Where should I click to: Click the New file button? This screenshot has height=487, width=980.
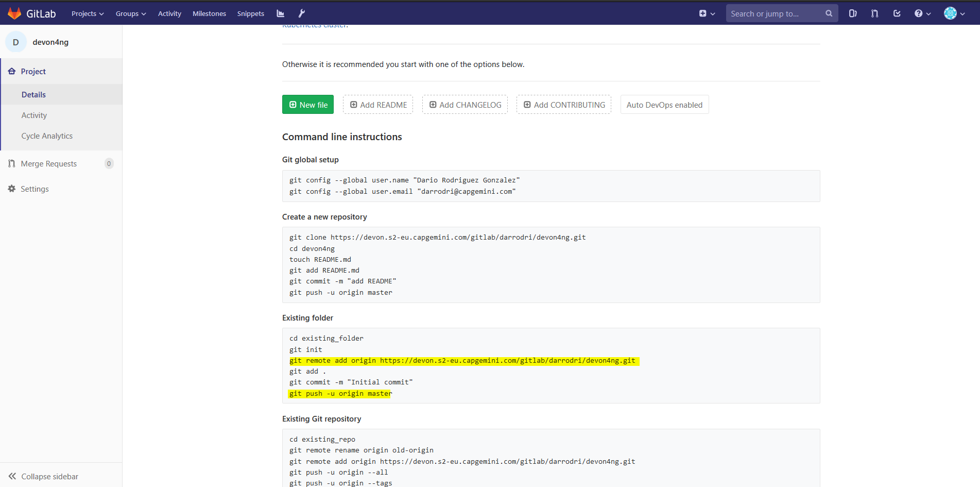[x=308, y=105]
